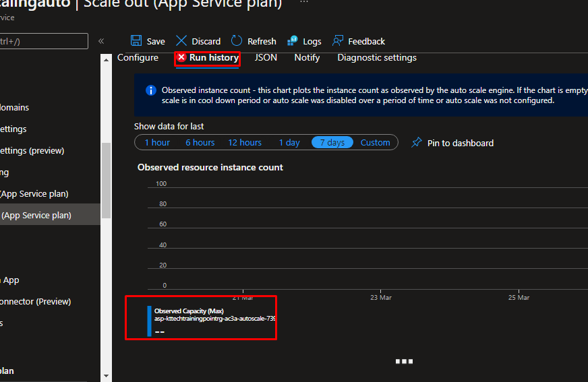Click the Discard X icon

pyautogui.click(x=181, y=41)
